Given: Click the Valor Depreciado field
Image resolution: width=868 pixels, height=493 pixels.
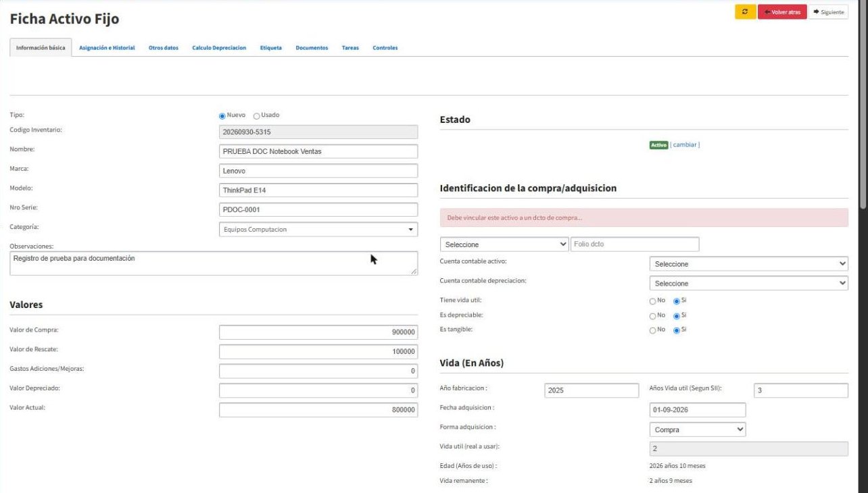Looking at the screenshot, I should (318, 390).
